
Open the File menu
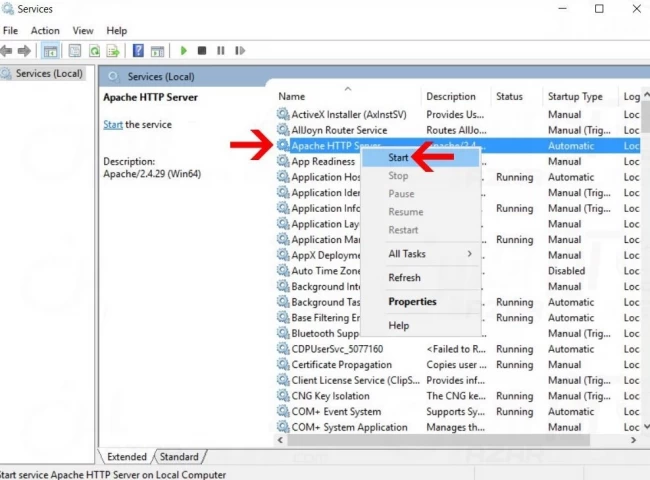point(10,31)
